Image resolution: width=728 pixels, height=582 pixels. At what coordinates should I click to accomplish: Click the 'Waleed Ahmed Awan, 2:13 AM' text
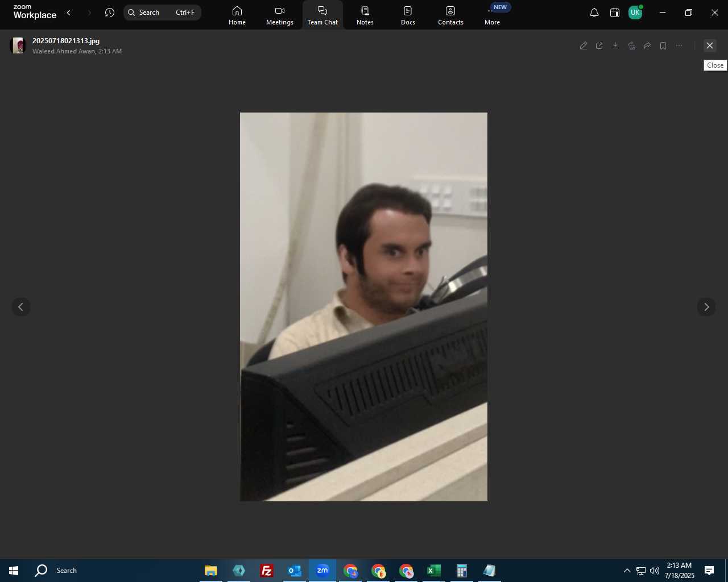[x=77, y=51]
